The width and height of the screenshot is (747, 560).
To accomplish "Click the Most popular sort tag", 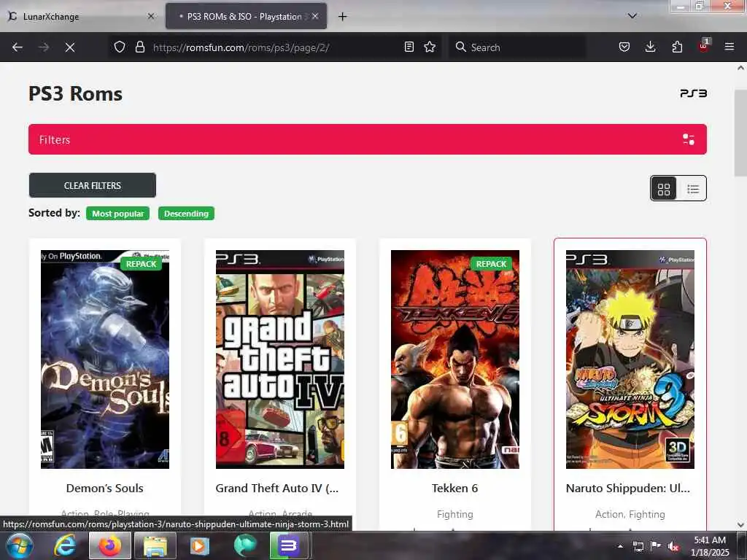I will click(x=117, y=214).
